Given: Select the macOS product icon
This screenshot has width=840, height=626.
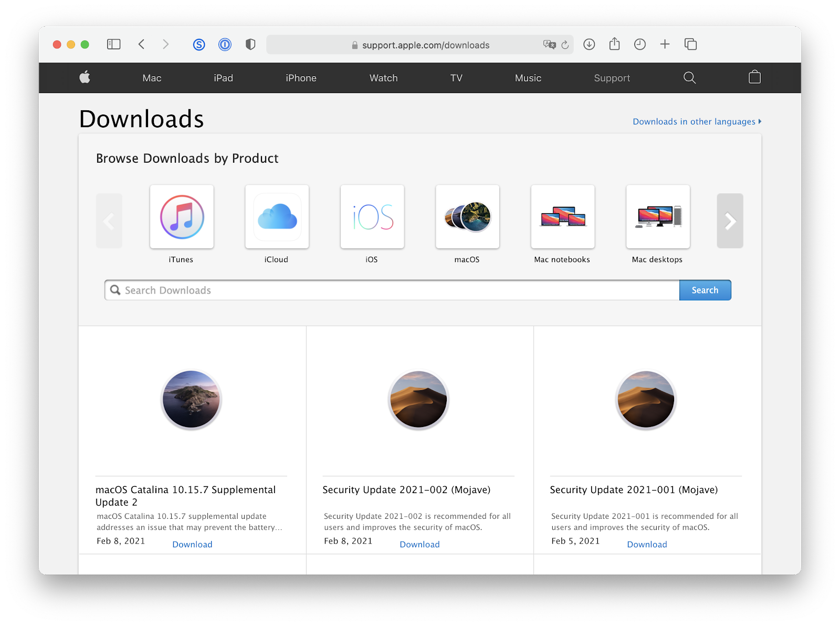Looking at the screenshot, I should tap(467, 216).
